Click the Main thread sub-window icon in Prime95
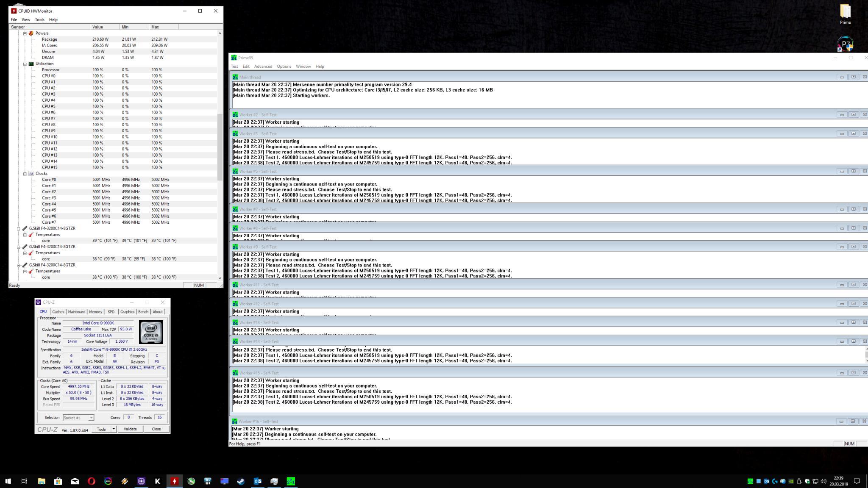868x488 pixels. (x=235, y=77)
